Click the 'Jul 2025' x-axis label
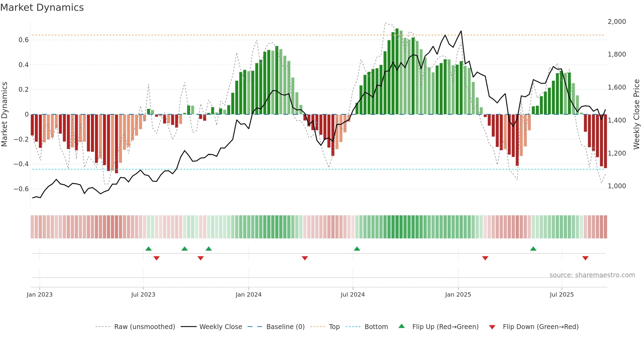Viewport: 644px width, 362px height. point(562,294)
